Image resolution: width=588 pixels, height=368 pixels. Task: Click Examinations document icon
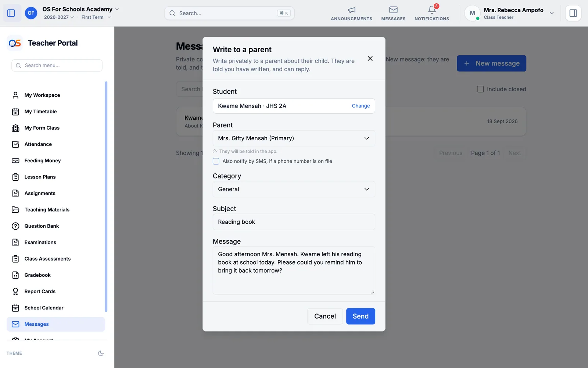(15, 243)
